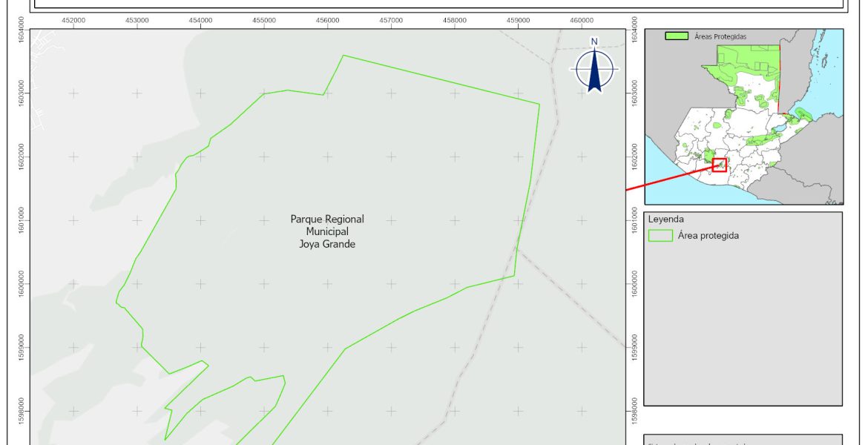Click the 460000 easting label on top axis
868x445 pixels.
point(582,20)
